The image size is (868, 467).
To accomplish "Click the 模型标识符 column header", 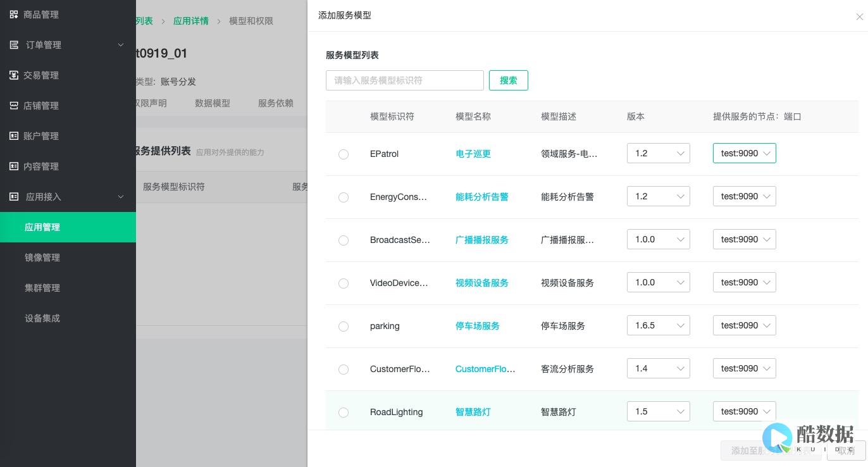I will [392, 116].
